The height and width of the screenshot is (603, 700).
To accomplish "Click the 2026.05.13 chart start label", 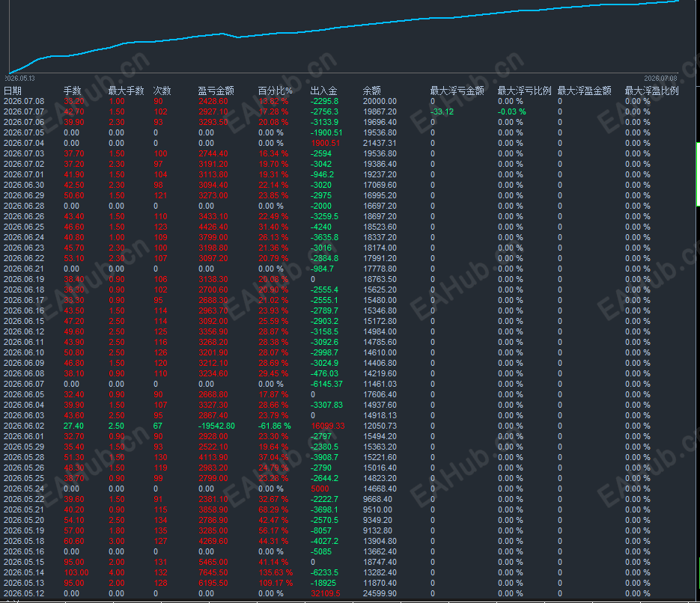I will [x=19, y=79].
